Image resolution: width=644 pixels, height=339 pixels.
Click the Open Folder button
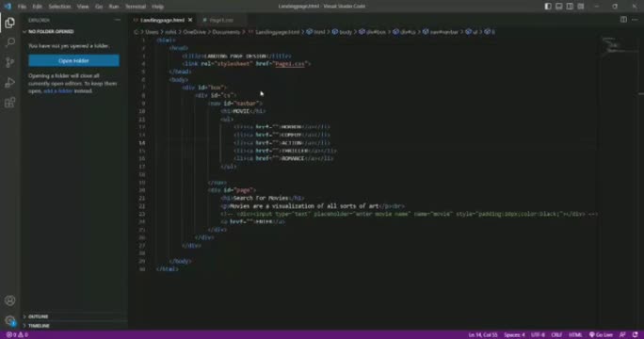click(x=74, y=61)
